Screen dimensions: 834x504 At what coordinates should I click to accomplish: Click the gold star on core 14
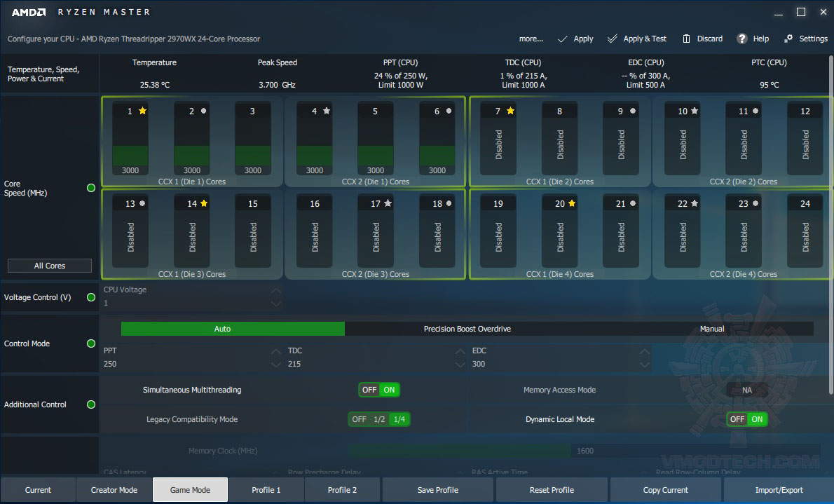coord(204,203)
